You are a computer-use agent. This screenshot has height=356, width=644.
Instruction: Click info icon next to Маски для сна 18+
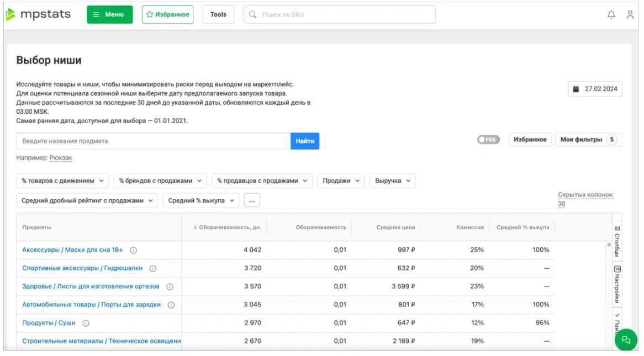[x=133, y=250]
